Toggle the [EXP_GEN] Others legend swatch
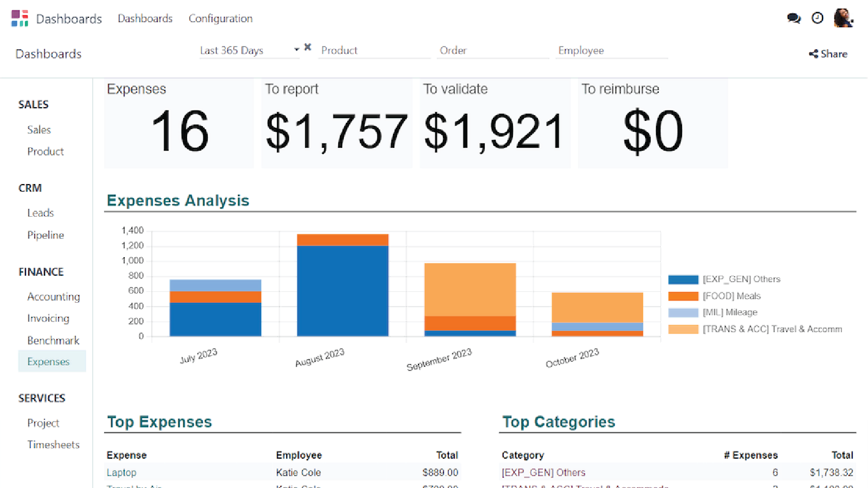Viewport: 868px width, 488px height. coord(683,279)
